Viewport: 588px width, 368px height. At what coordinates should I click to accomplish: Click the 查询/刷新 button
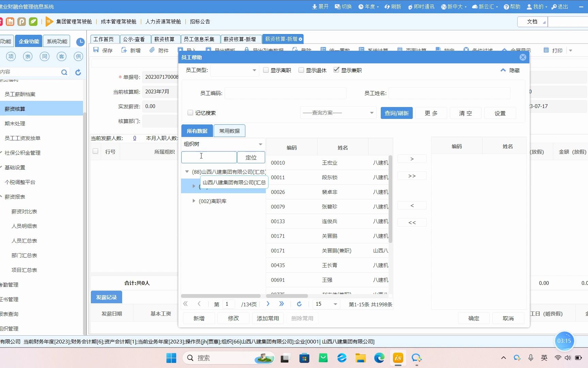pyautogui.click(x=397, y=113)
